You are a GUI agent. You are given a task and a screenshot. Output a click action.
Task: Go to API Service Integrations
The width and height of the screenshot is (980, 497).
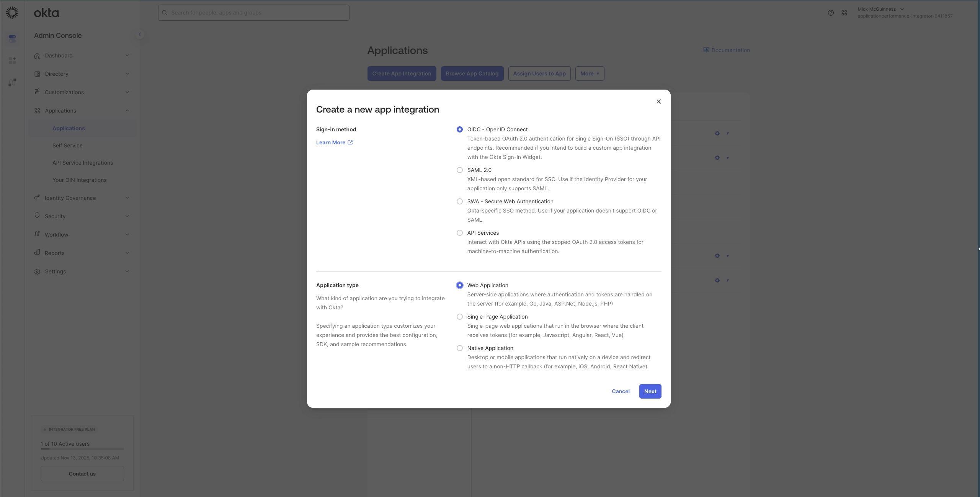pos(83,163)
